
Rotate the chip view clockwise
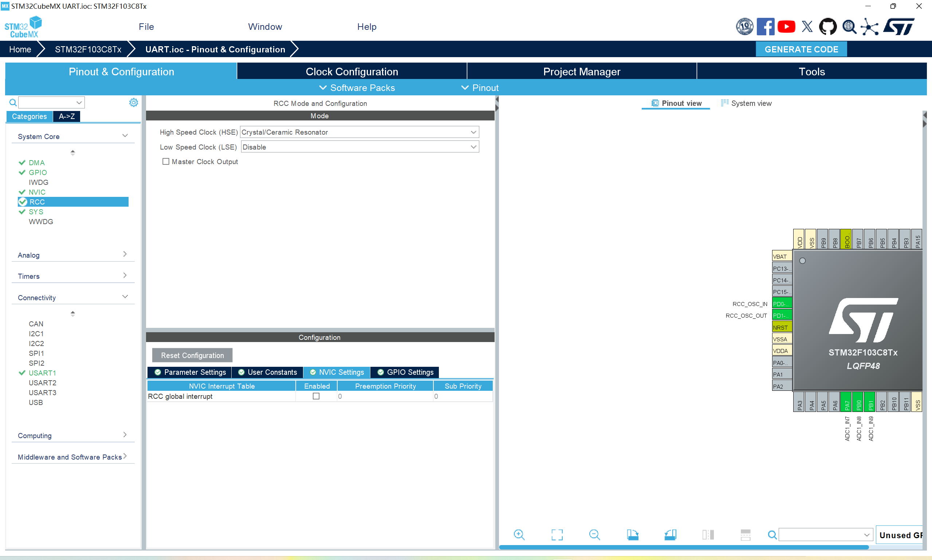coord(633,534)
